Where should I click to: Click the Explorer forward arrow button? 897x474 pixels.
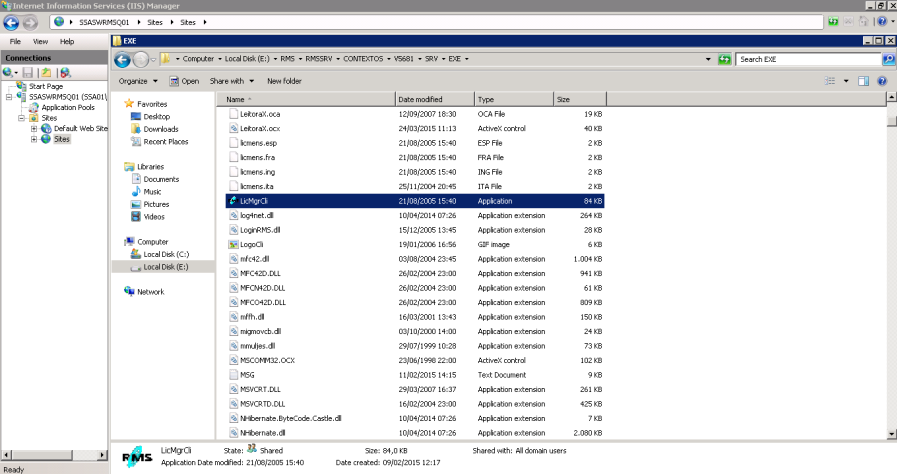141,59
